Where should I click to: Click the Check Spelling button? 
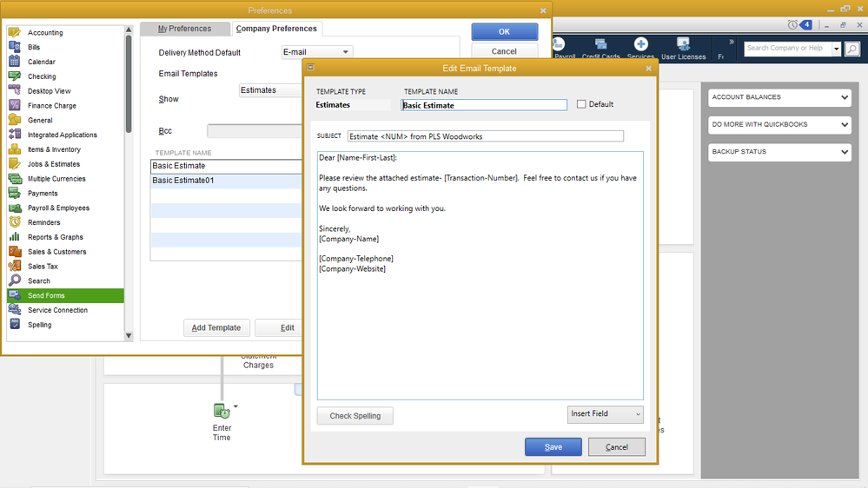(x=354, y=416)
